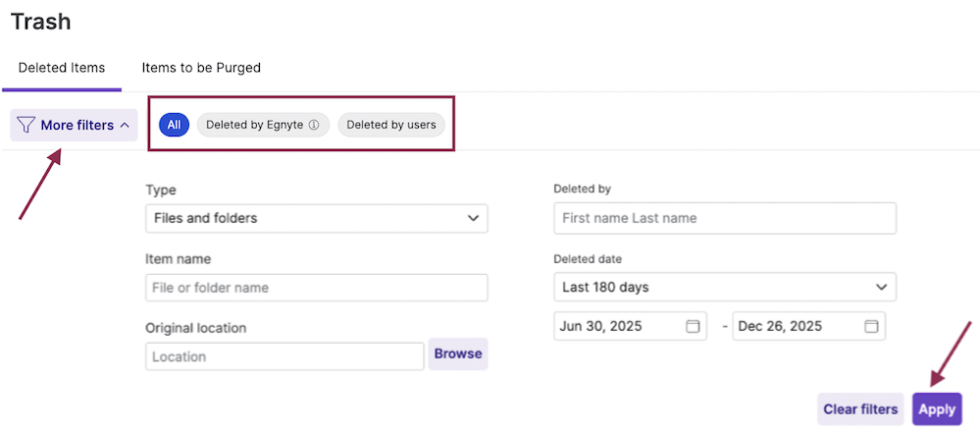This screenshot has height=435, width=980.
Task: Select the All filter chip
Action: [174, 125]
